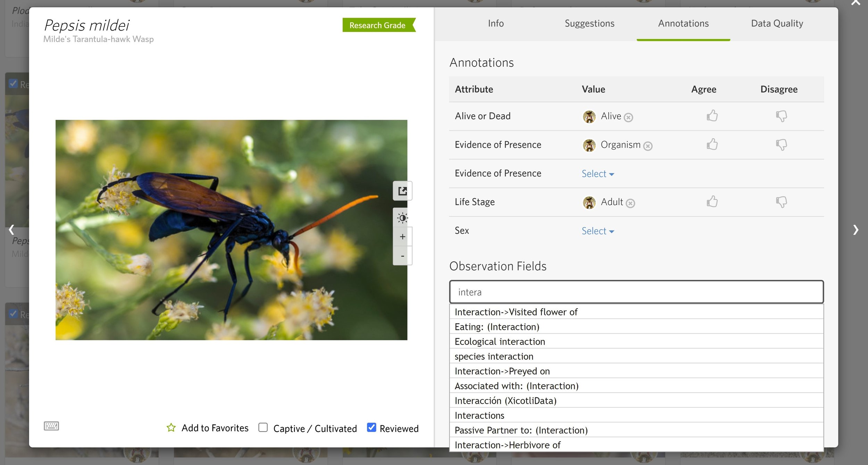The image size is (868, 465).
Task: Click the Add to Favorites label
Action: [215, 428]
